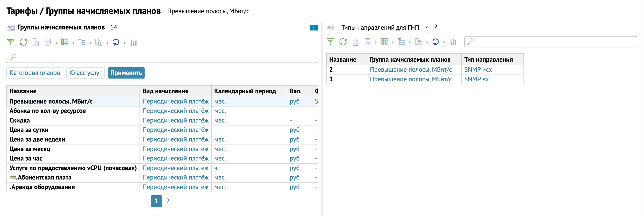Sort by Календарный период column header
Image resolution: width=644 pixels, height=216 pixels.
click(245, 91)
